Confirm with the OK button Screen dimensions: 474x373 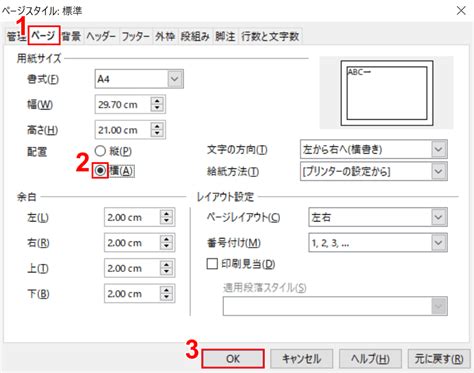(233, 359)
